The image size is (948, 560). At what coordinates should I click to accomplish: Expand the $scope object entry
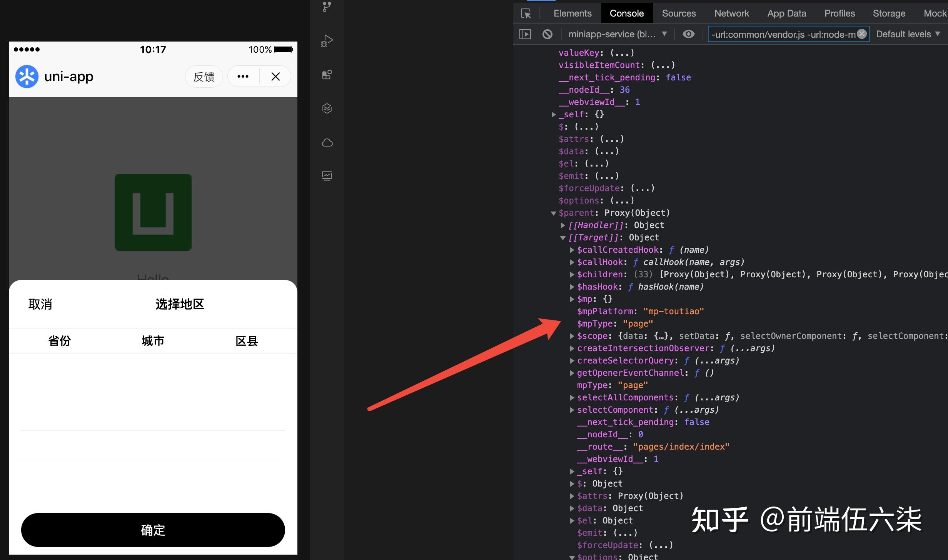572,336
